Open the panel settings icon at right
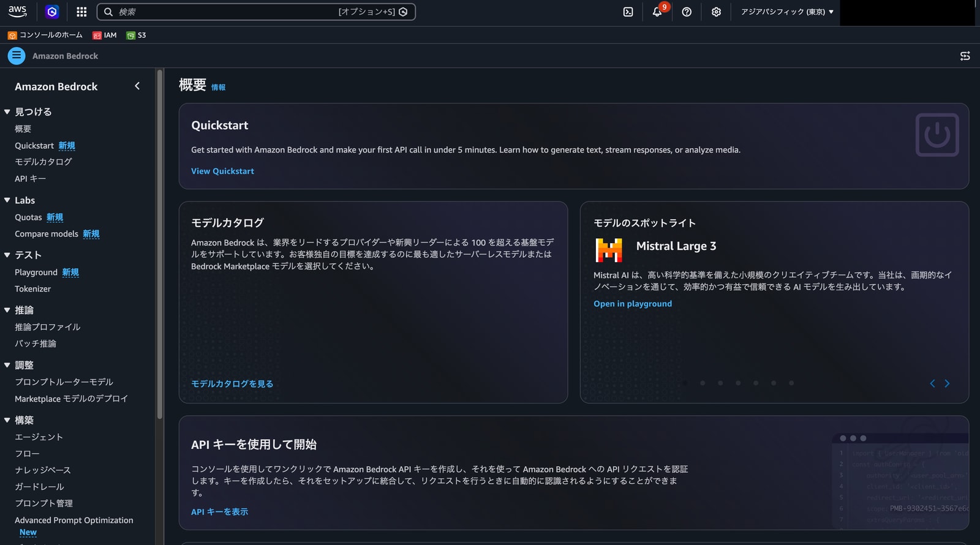This screenshot has height=545, width=980. click(x=965, y=56)
